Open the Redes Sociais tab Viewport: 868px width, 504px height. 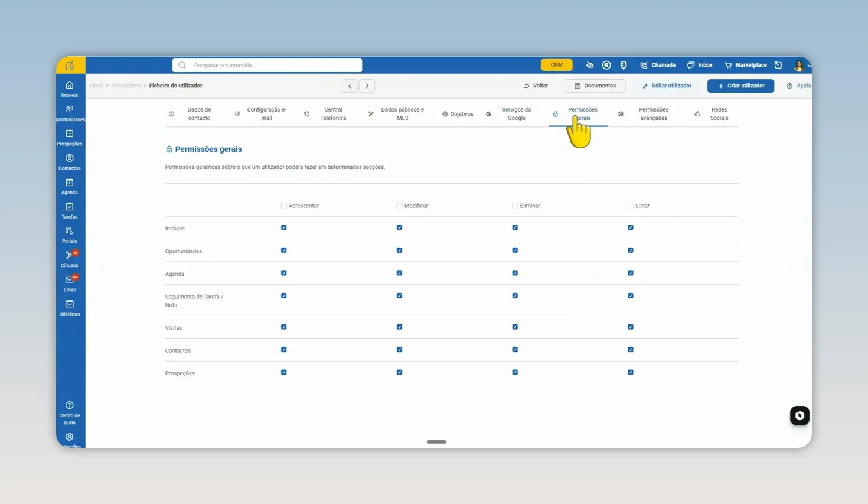[x=712, y=114]
